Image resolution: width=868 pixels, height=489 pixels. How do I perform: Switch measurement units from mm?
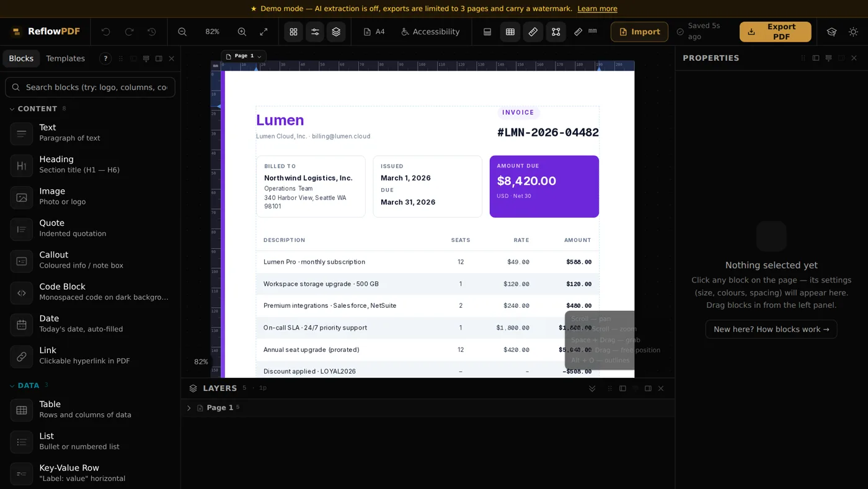pos(585,32)
